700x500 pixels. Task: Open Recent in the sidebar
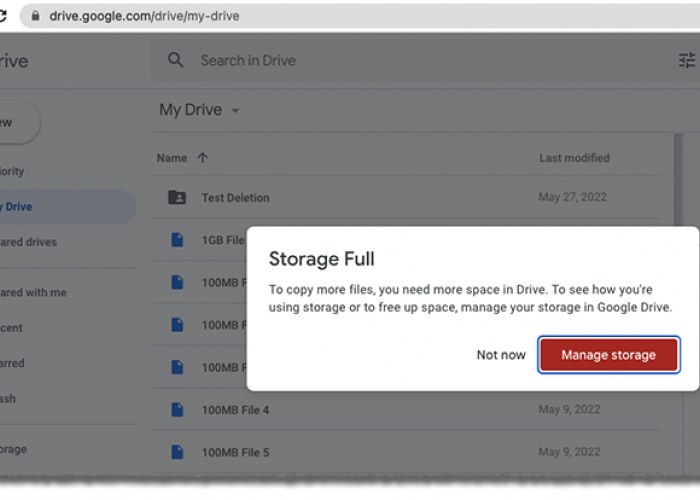click(11, 328)
